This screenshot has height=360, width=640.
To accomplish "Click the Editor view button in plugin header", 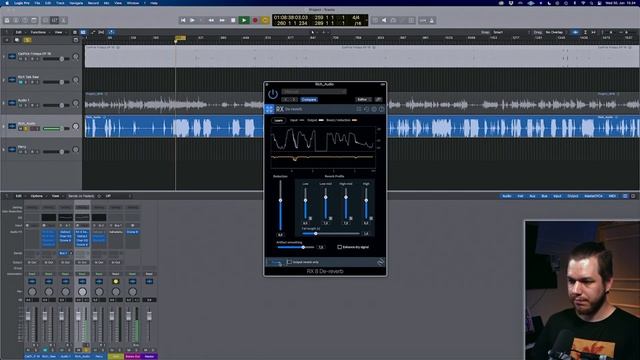I will pos(362,100).
